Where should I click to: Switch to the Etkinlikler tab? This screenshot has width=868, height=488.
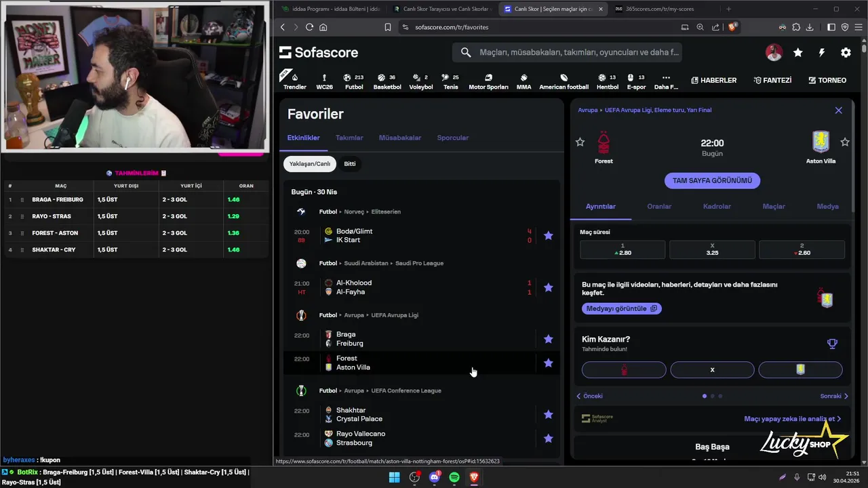click(303, 138)
